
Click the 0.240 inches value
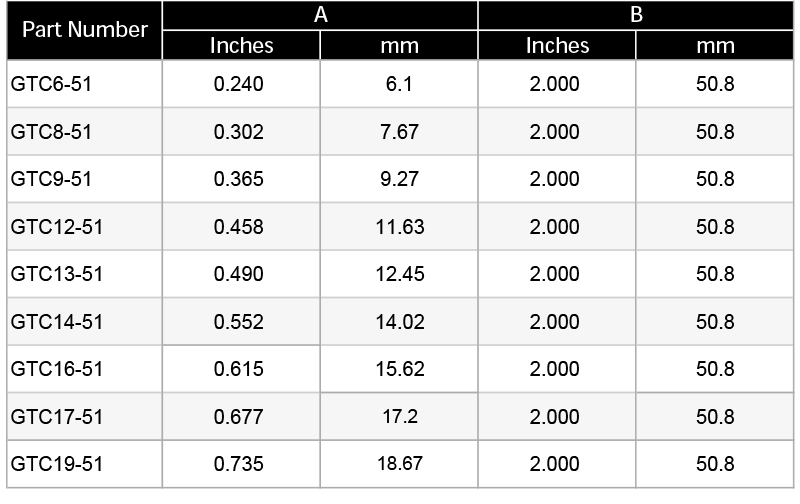tap(239, 84)
